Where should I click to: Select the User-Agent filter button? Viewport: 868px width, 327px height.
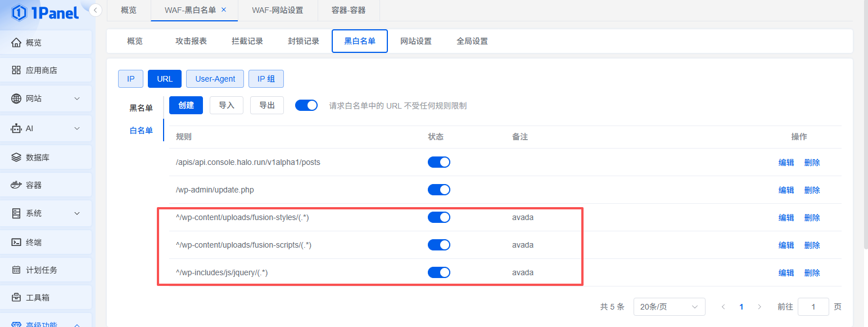[x=215, y=79]
